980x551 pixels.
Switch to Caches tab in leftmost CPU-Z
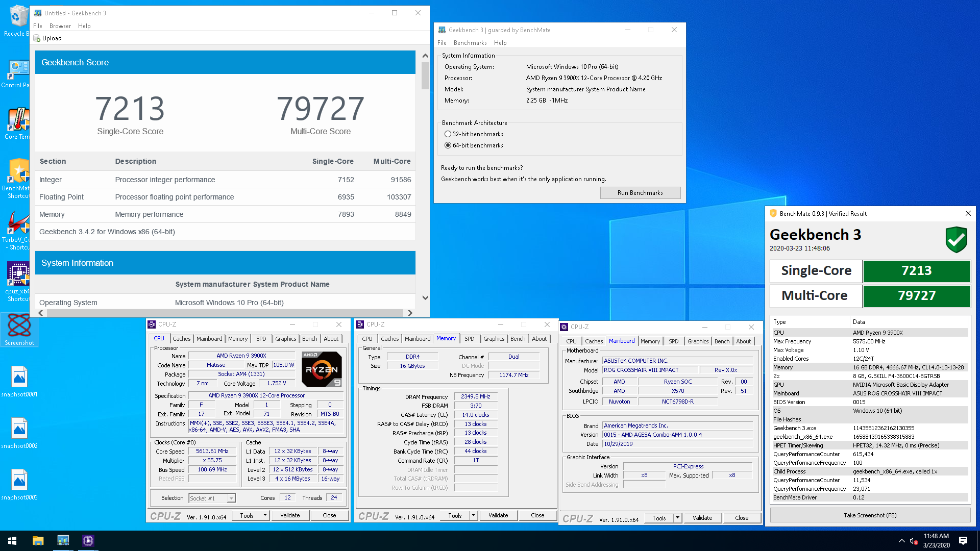(181, 339)
